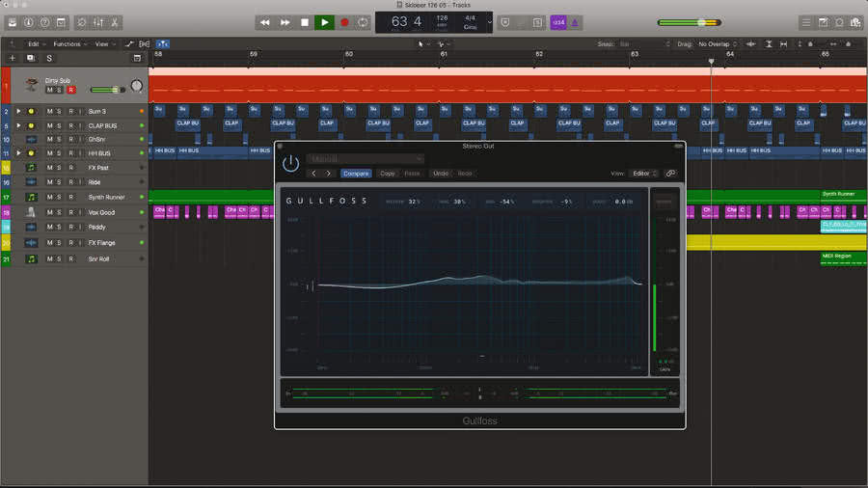
Task: Open the Library panel icon
Action: pyautogui.click(x=13, y=23)
